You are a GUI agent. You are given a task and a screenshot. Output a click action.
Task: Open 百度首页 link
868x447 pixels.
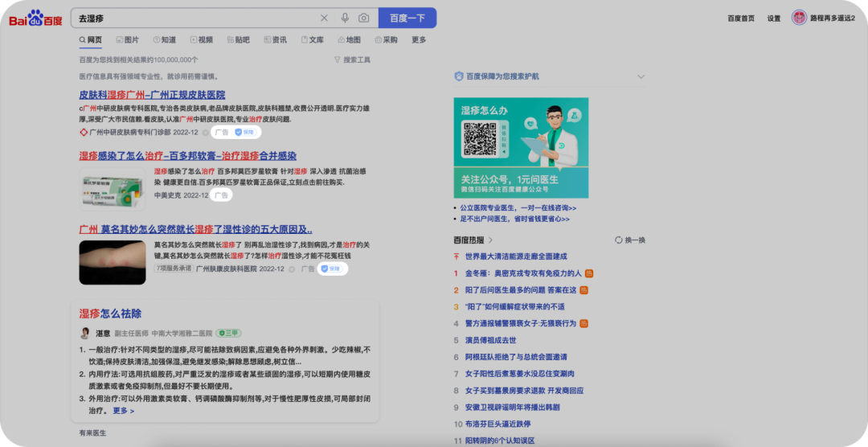point(741,18)
